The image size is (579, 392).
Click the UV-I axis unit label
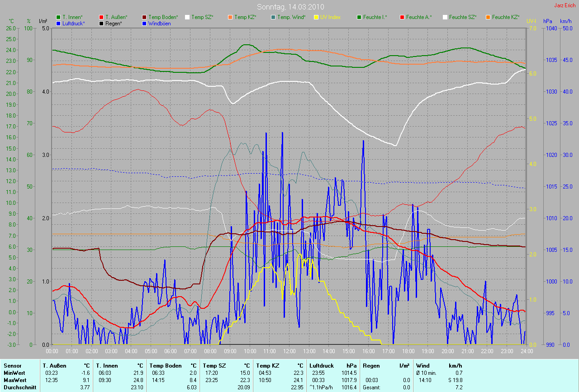click(x=531, y=21)
